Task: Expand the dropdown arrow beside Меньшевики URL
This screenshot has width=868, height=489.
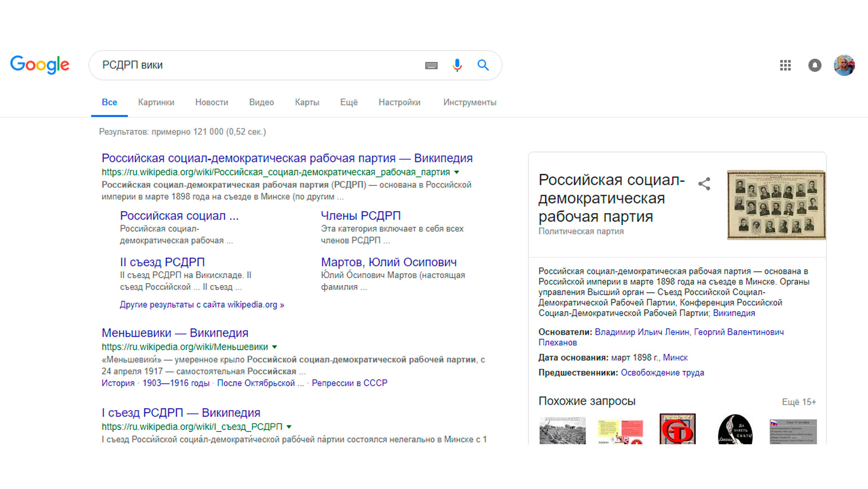Action: tap(275, 347)
